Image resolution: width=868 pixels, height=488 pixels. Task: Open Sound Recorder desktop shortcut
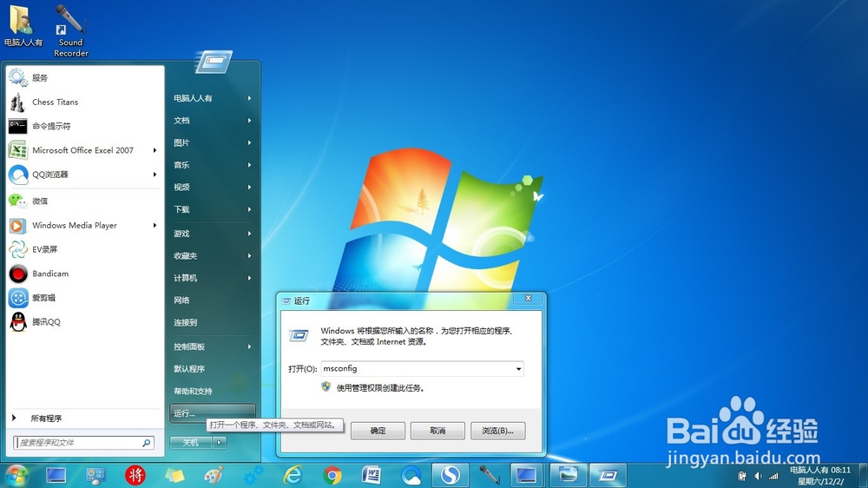pos(71,31)
